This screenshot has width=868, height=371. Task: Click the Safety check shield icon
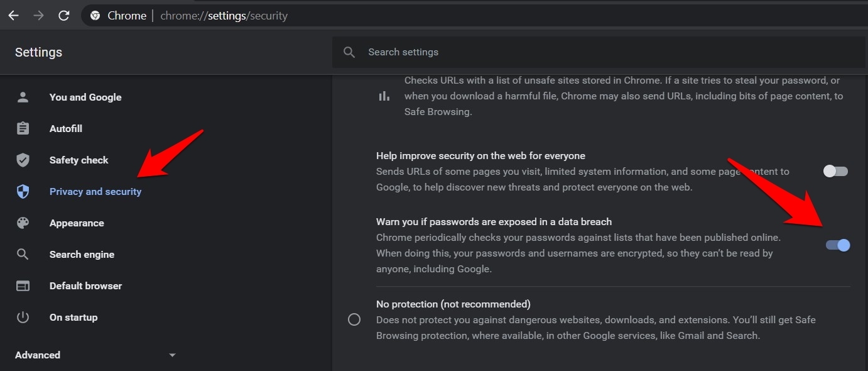tap(23, 160)
